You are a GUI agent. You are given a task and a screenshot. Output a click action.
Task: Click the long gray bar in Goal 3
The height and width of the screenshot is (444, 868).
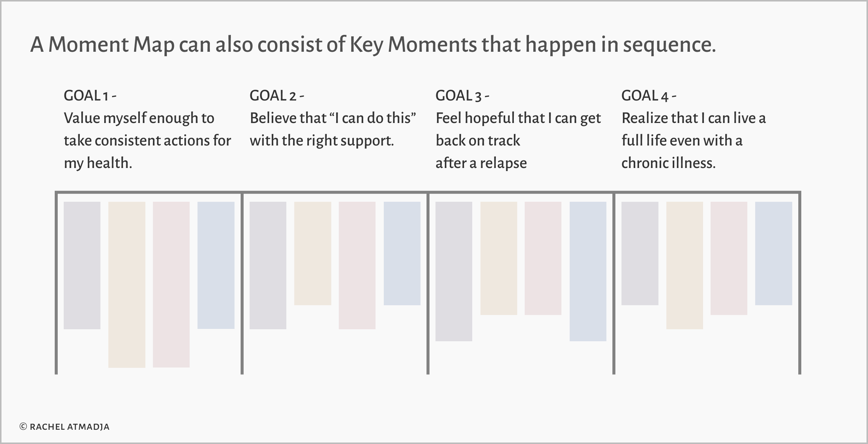click(454, 271)
